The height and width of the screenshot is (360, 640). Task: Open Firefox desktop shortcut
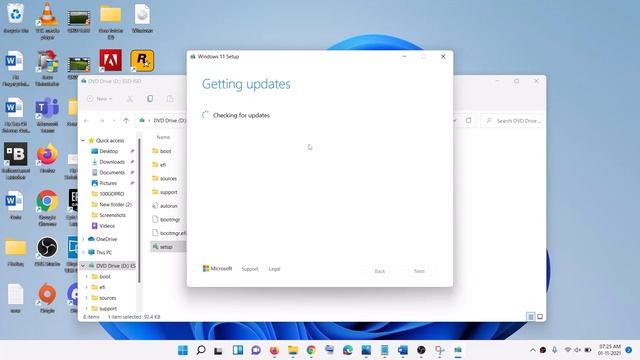click(47, 158)
